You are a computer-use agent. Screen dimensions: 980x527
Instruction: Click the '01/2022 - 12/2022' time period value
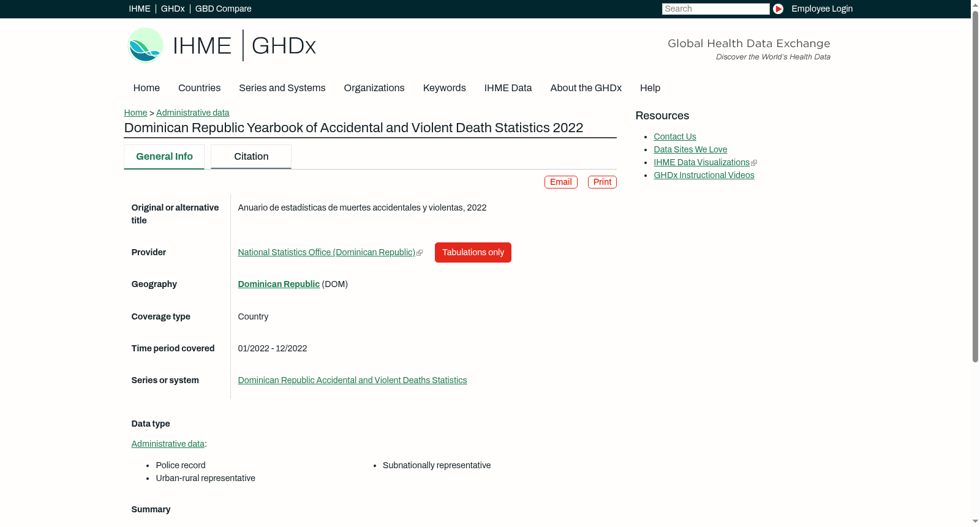point(273,348)
